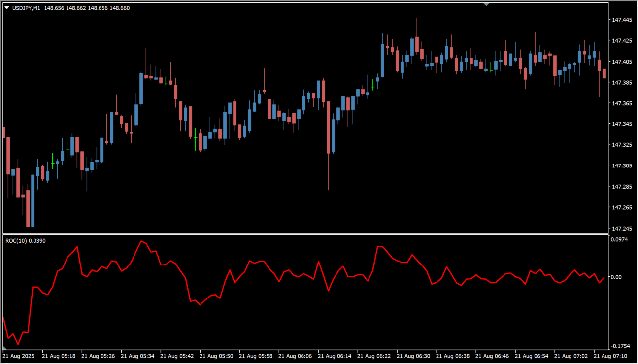Select the USDJPY,M1 chart title text
Image resolution: width=638 pixels, height=364 pixels.
[26, 8]
